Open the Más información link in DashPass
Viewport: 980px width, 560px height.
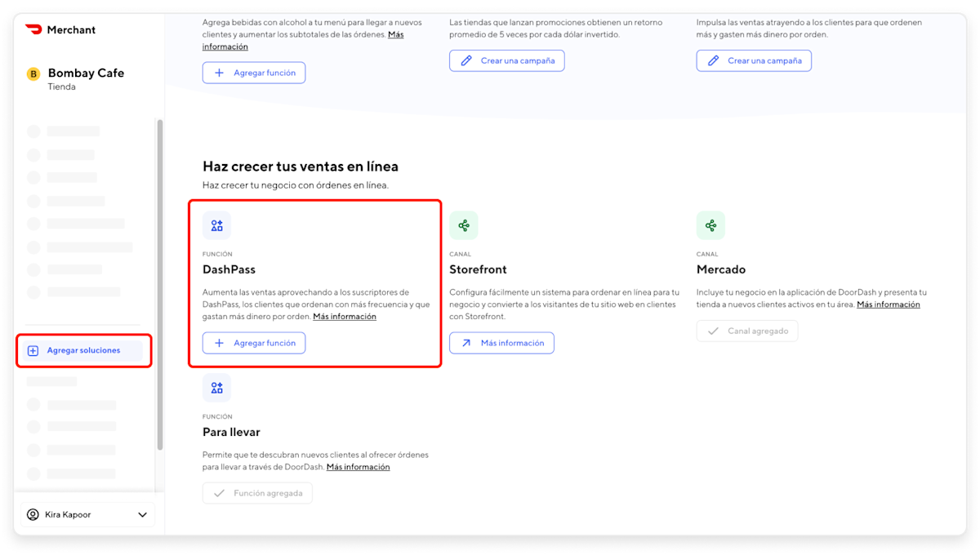pos(345,317)
